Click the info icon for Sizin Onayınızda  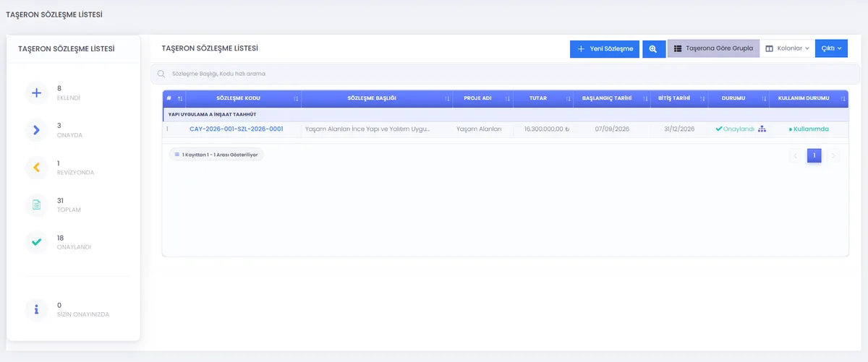tap(36, 310)
